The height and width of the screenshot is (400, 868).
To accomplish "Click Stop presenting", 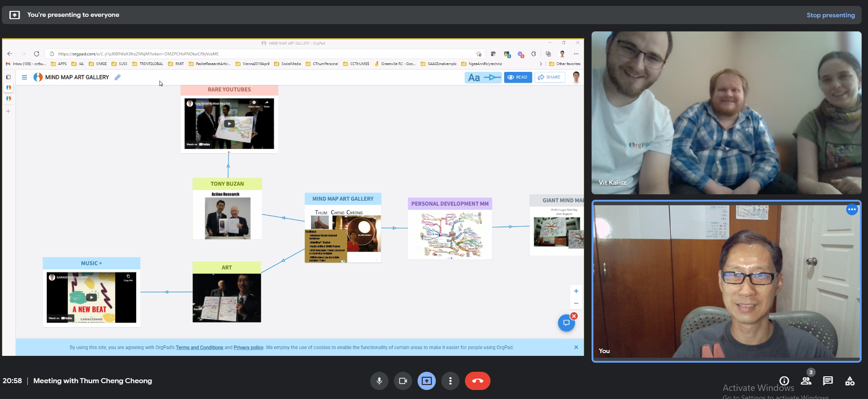I will tap(830, 15).
